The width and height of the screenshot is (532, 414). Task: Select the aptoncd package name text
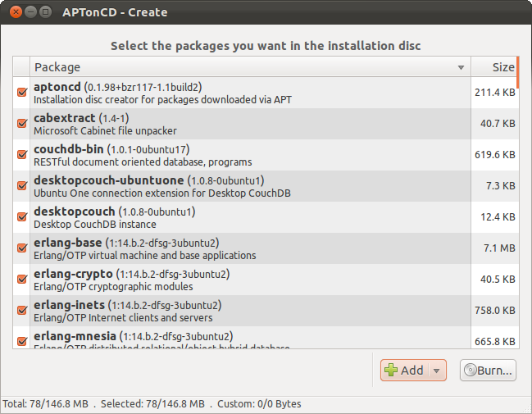click(x=57, y=87)
